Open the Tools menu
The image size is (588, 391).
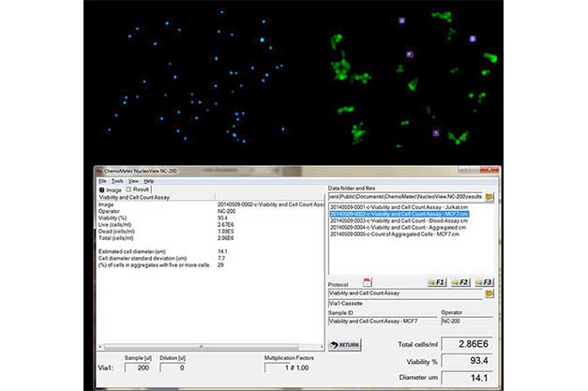[x=117, y=180]
